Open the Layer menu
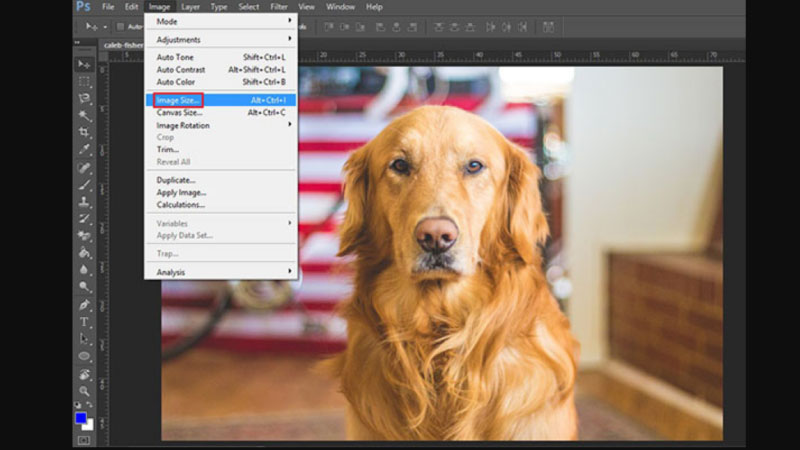 coord(190,7)
